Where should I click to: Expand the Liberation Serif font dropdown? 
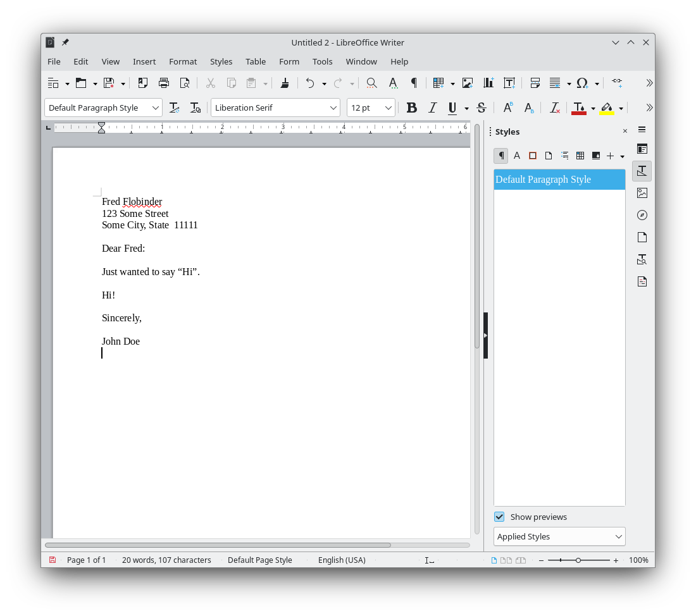[x=333, y=108]
